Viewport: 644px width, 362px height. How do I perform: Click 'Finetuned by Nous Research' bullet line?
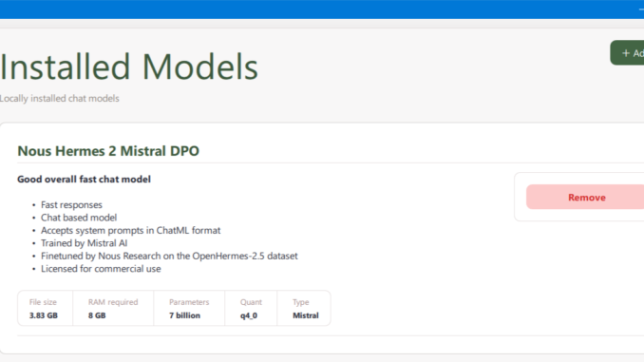(x=169, y=256)
